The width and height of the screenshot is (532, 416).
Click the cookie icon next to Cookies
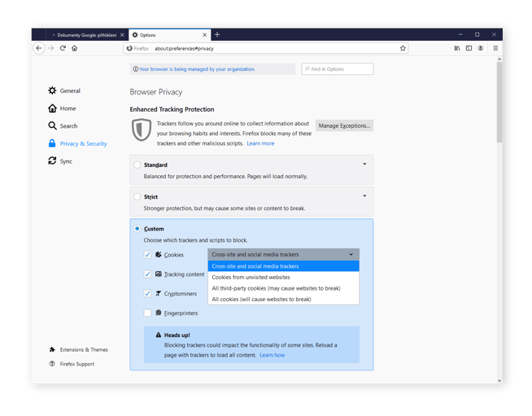click(x=158, y=254)
